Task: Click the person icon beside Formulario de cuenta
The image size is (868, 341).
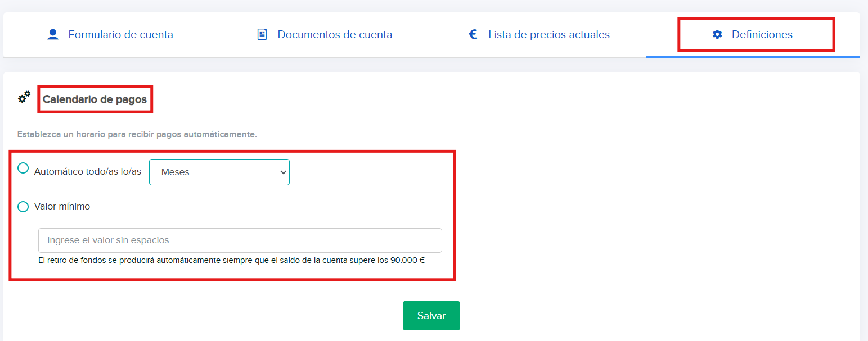Action: click(53, 35)
